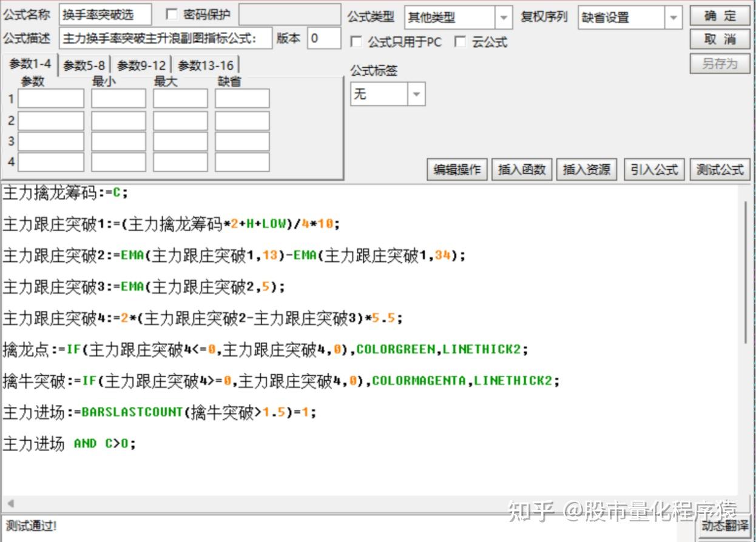Viewport: 756px width, 542px height.
Task: Click row 3 参数 name field
Action: pos(51,141)
